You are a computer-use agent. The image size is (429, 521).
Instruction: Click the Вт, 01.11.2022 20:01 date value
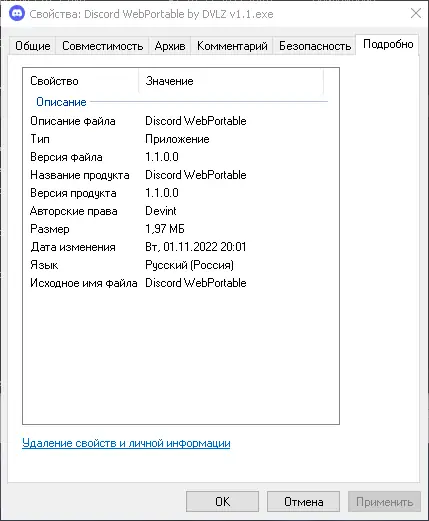[x=196, y=247]
